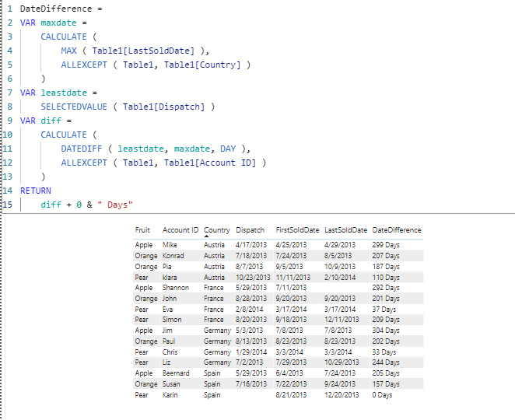The height and width of the screenshot is (420, 515).
Task: Click the last sold date 12/20/2013
Action: (342, 394)
